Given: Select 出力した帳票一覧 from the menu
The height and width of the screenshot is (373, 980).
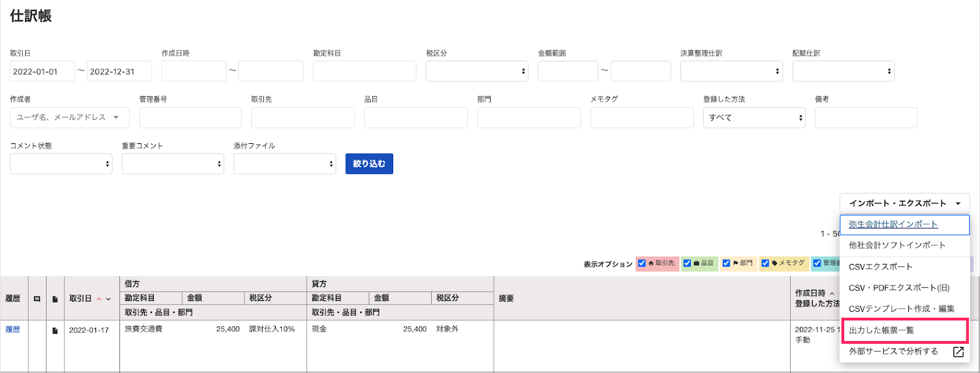Looking at the screenshot, I should pyautogui.click(x=881, y=330).
